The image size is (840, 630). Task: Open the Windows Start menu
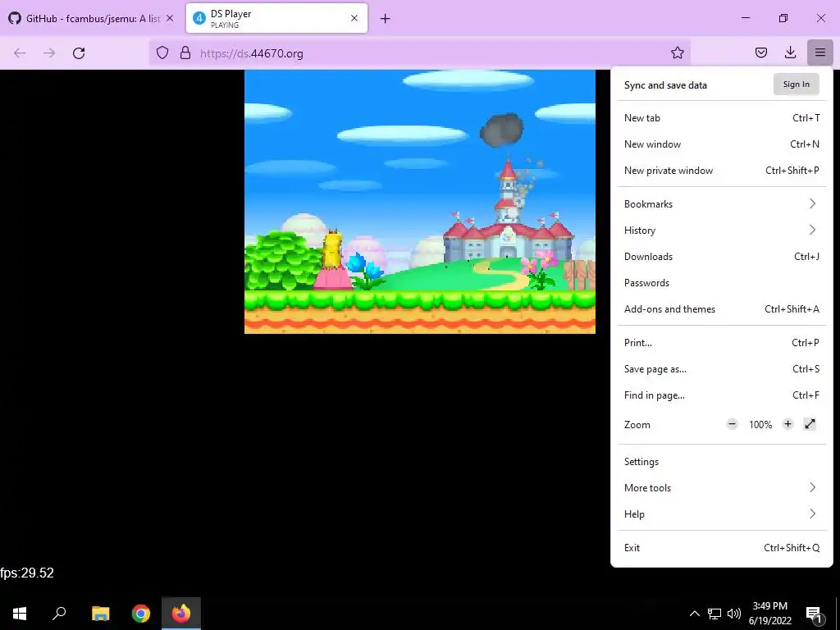(20, 614)
